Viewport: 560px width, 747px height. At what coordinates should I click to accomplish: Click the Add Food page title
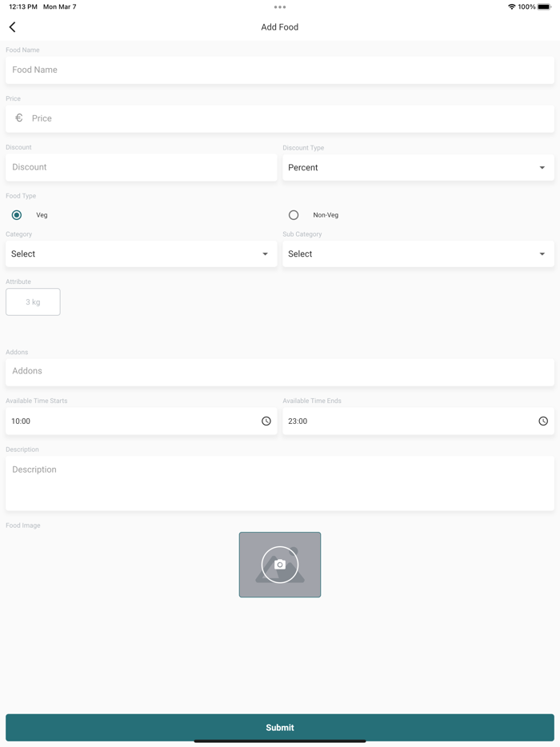tap(280, 27)
